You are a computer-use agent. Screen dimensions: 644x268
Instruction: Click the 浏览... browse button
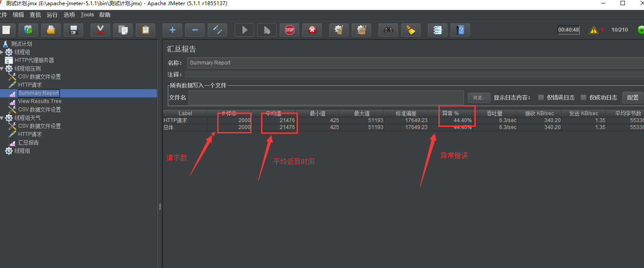point(479,97)
